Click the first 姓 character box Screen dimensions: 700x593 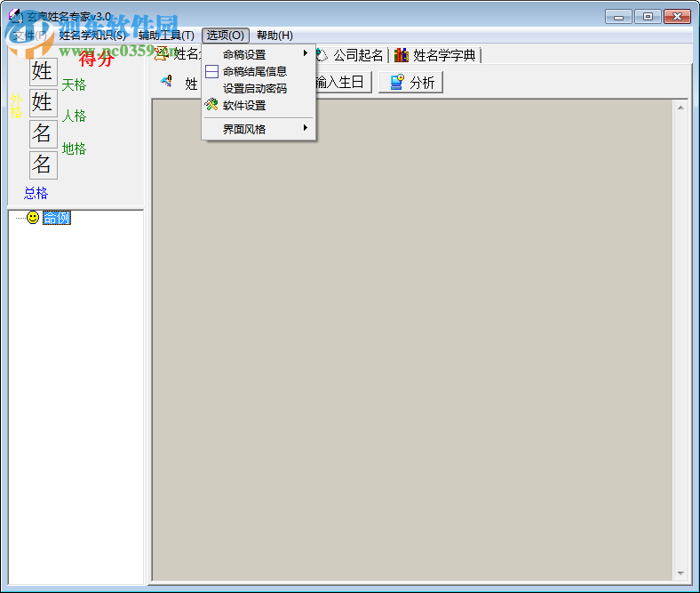(44, 71)
